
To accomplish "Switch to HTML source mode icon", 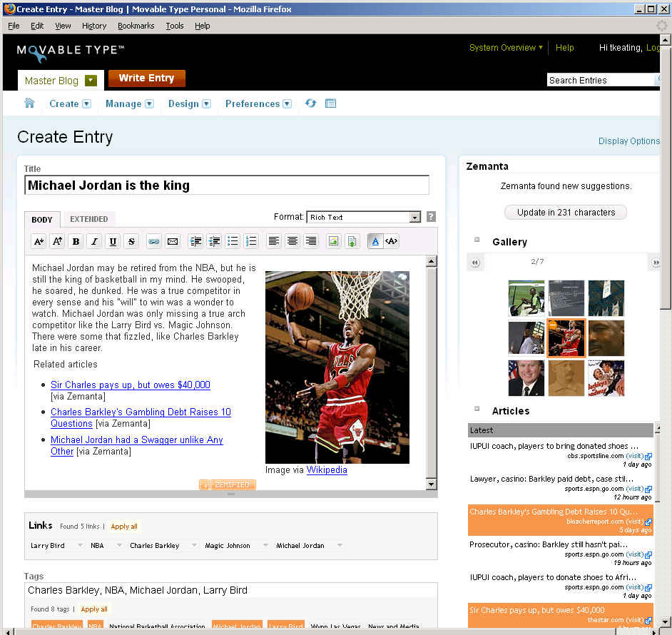I will click(x=391, y=241).
